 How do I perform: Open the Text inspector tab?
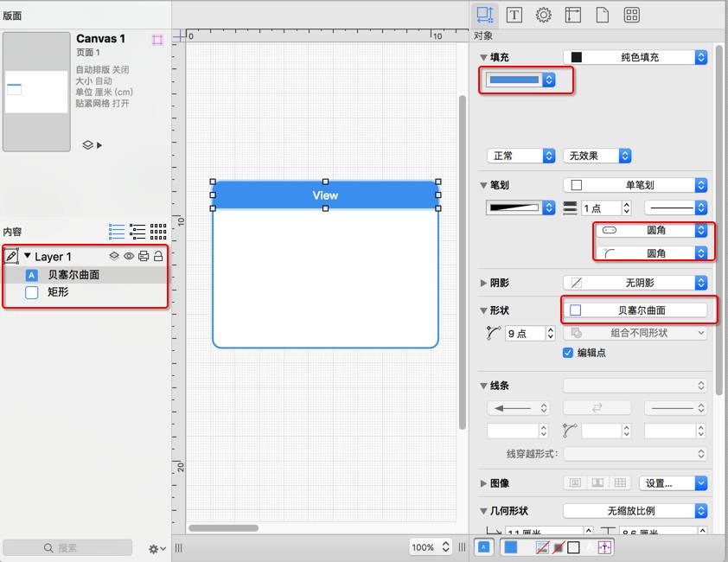514,15
